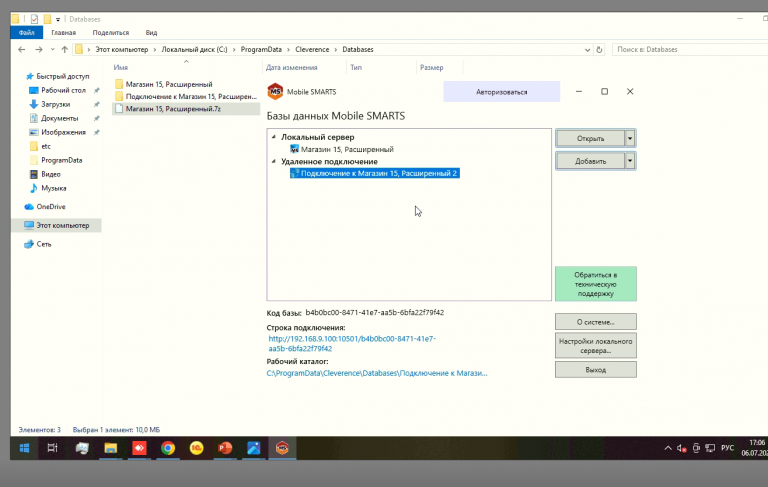This screenshot has width=768, height=487.
Task: Collapse the Удаленное подключение tree node
Action: (x=274, y=161)
